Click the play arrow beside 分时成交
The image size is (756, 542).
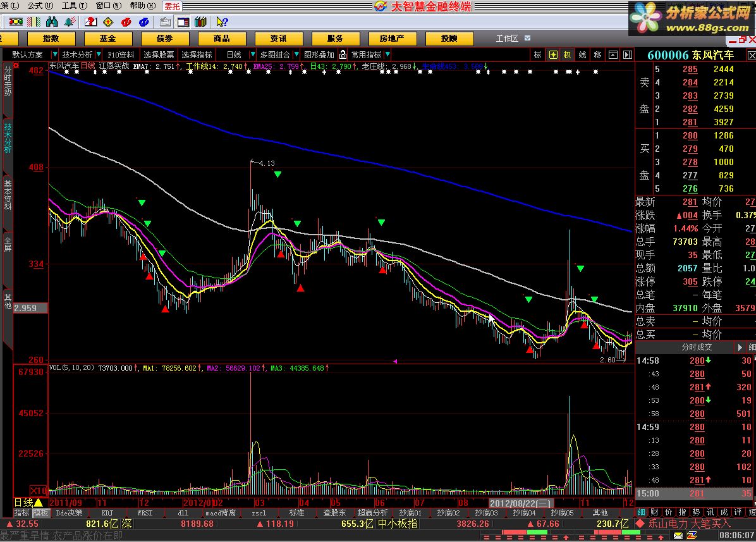[x=740, y=347]
